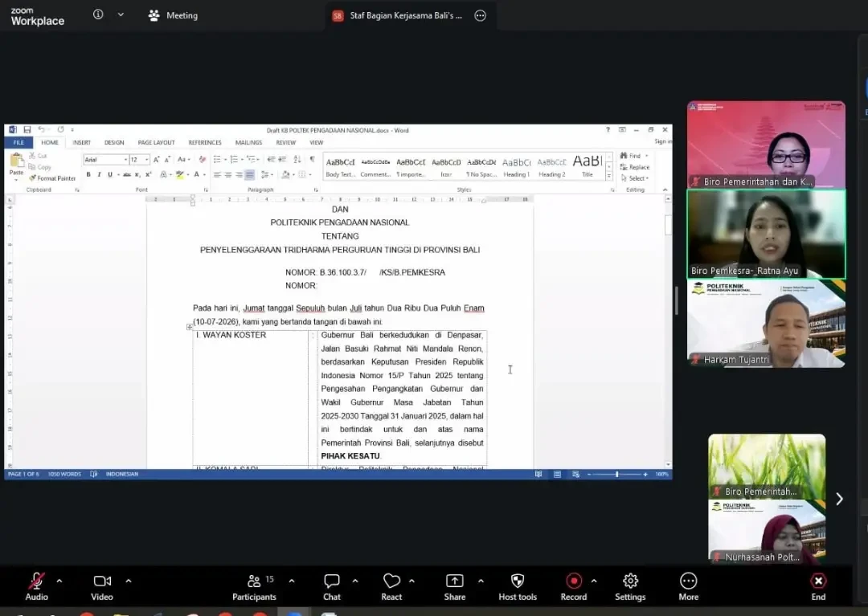Click the text highlight color button

(182, 175)
